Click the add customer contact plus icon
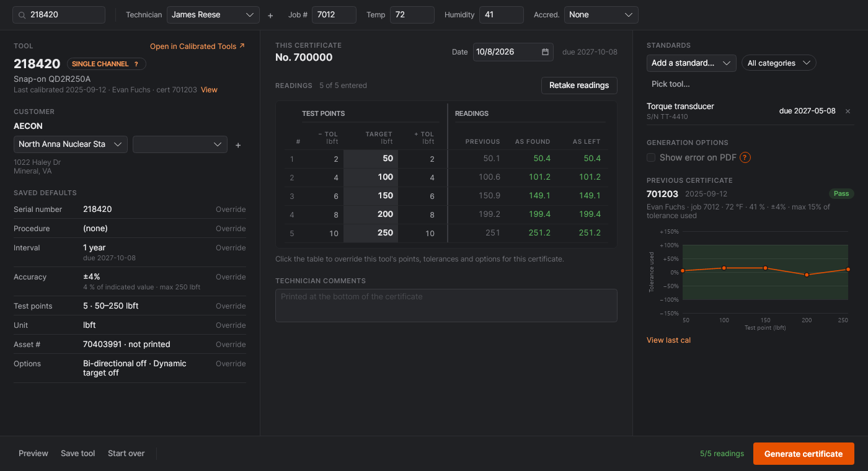 point(238,145)
